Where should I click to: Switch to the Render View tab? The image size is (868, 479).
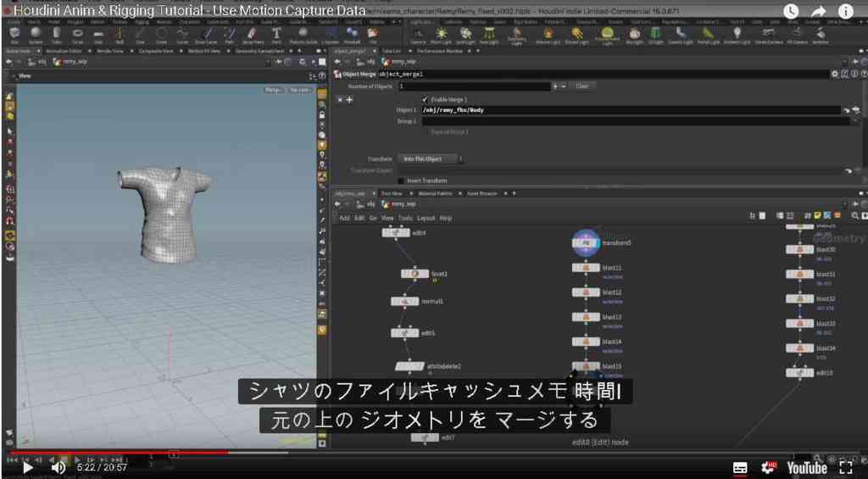108,51
